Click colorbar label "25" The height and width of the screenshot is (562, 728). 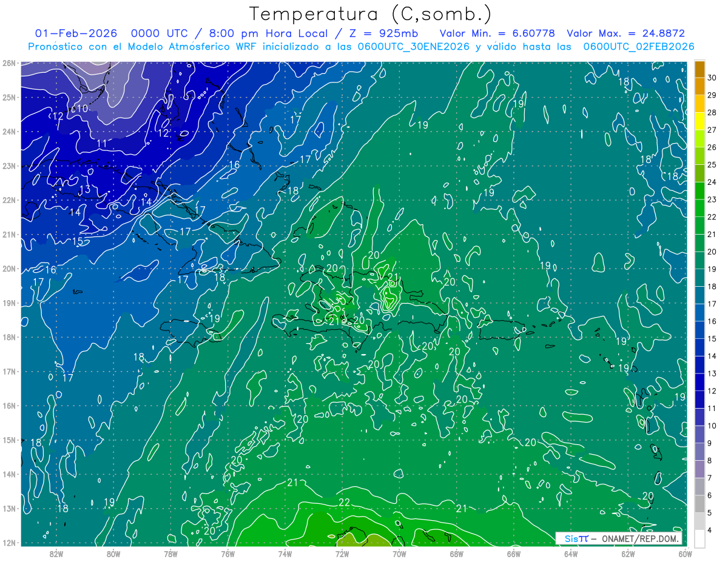pos(712,164)
